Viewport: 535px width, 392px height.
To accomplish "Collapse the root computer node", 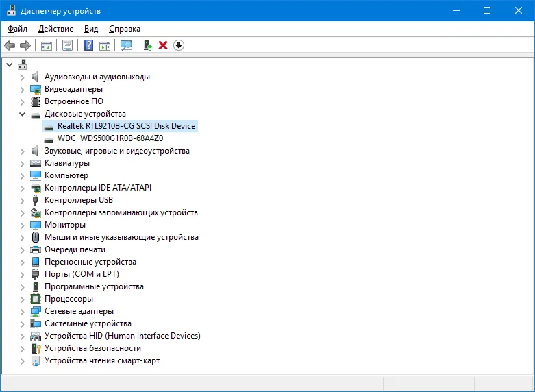I will point(9,64).
